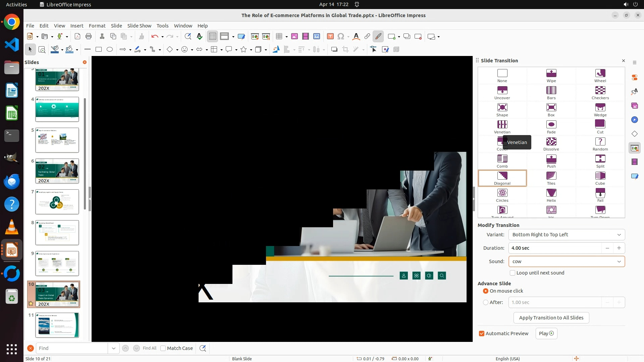Click Apply Transition to All Slides

551,318
